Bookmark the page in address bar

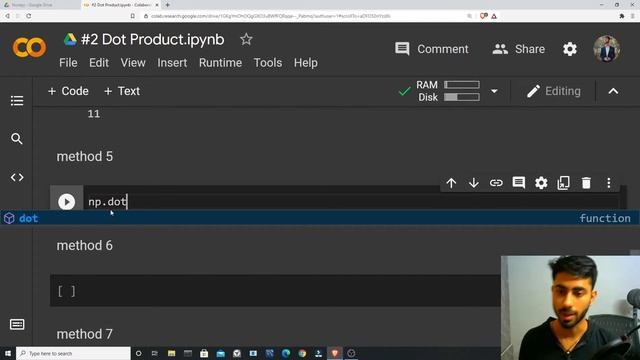pos(133,16)
